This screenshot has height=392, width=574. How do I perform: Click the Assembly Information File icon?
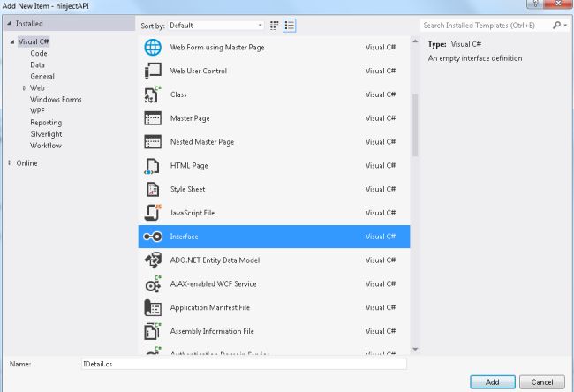(x=153, y=331)
